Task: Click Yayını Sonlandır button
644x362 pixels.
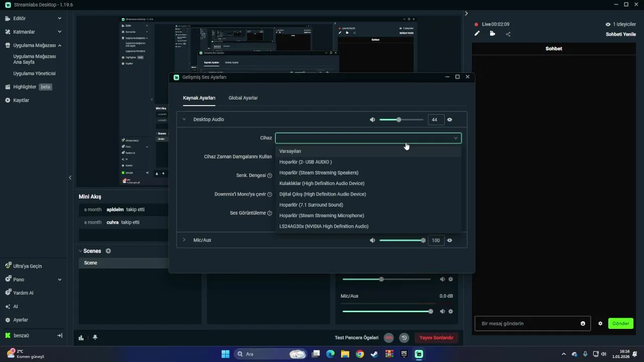Action: coord(436,338)
